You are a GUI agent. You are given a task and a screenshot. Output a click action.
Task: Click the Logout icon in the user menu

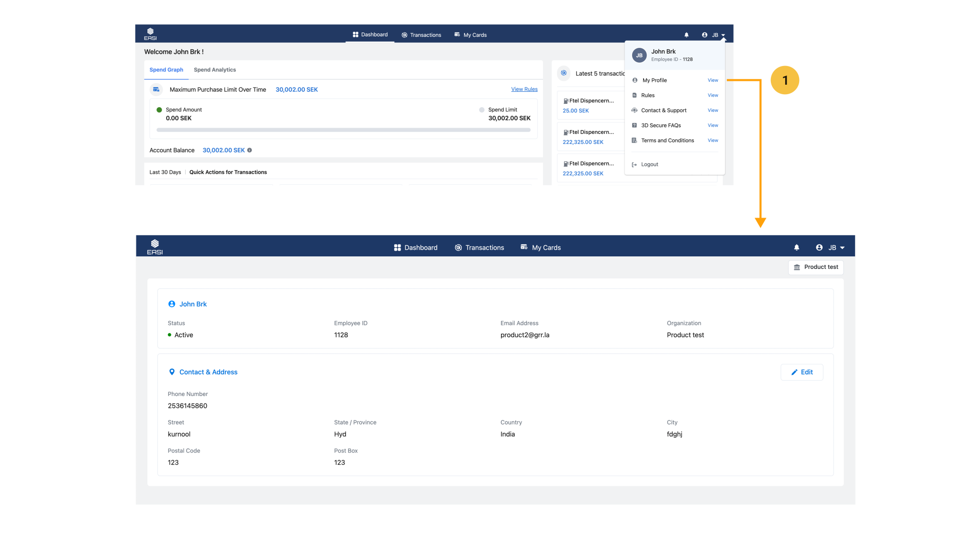634,165
